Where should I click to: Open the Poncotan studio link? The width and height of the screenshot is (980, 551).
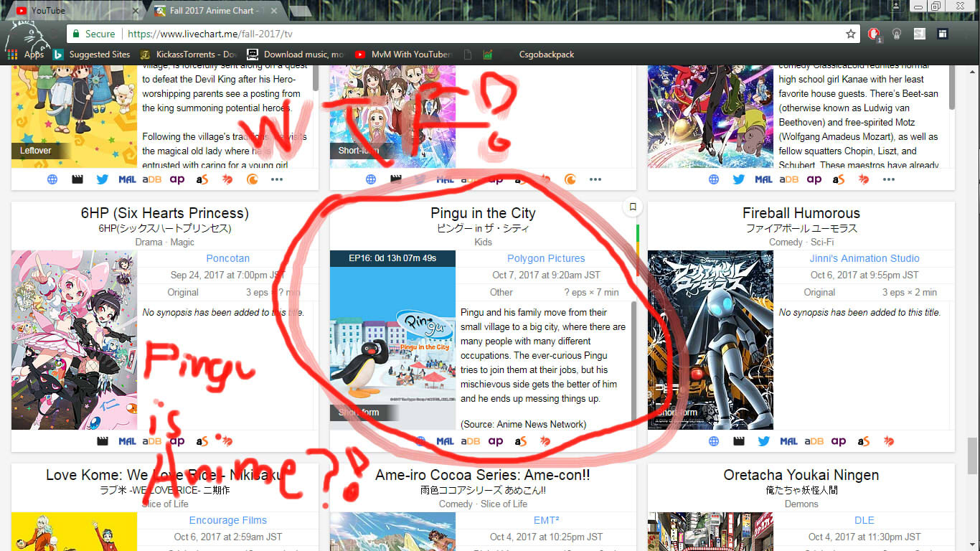click(x=228, y=258)
